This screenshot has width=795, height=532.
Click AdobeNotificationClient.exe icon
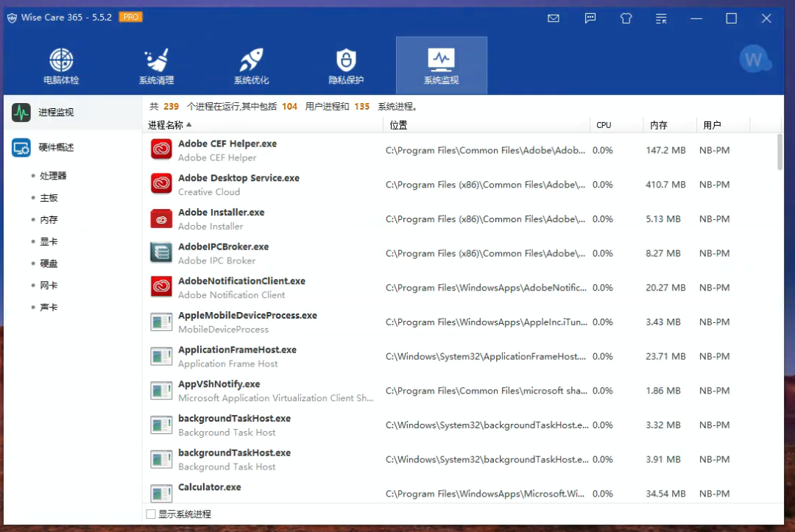tap(161, 287)
